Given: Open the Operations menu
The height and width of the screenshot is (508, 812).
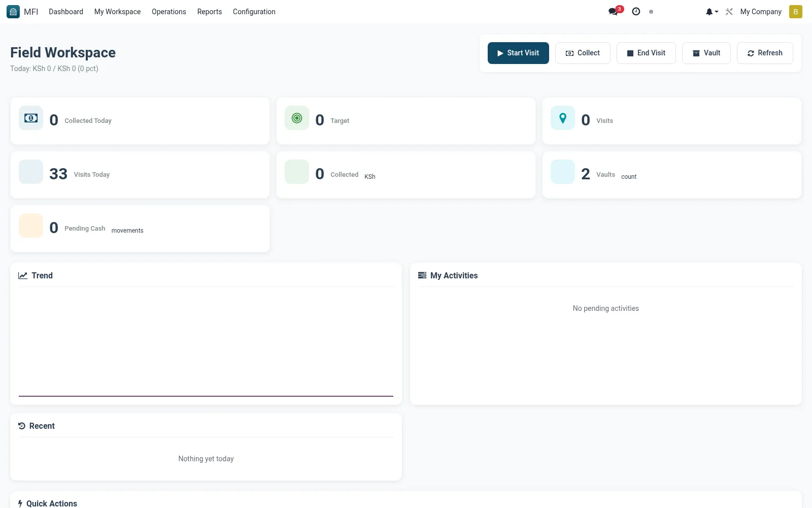Looking at the screenshot, I should click(x=169, y=12).
